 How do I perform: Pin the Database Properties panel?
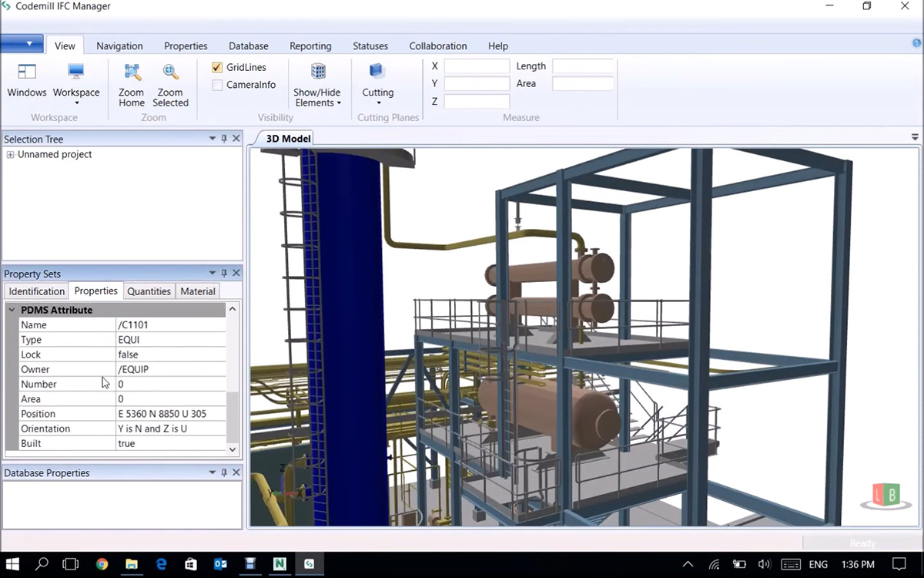224,472
